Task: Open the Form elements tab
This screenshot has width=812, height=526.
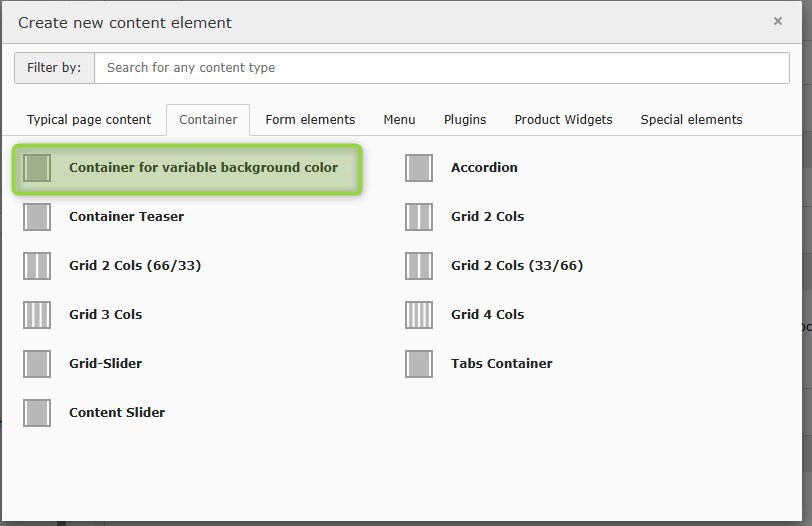Action: [310, 120]
